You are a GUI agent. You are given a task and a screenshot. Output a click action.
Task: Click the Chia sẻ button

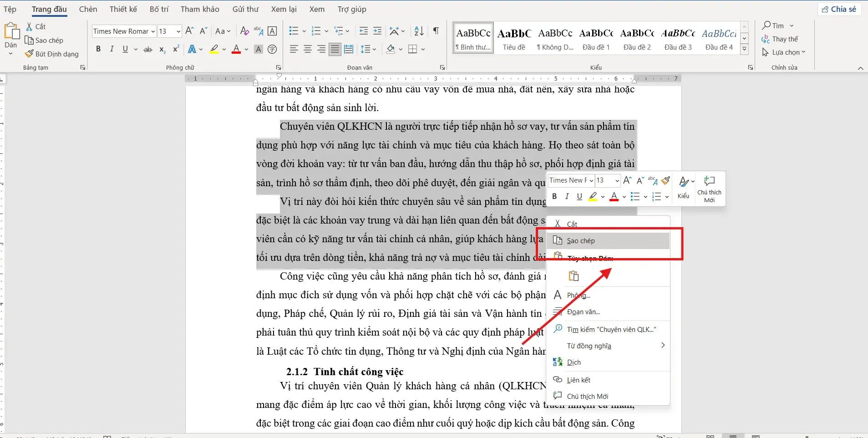[x=840, y=9]
